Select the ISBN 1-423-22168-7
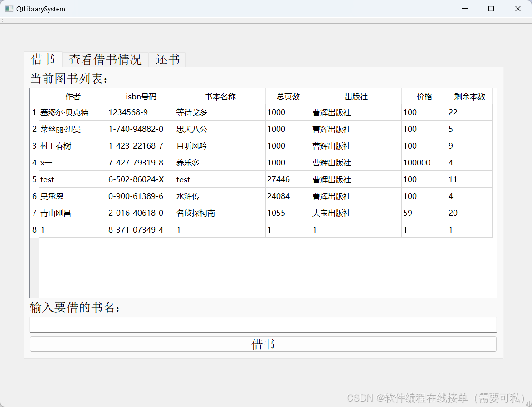The height and width of the screenshot is (407, 532). point(141,146)
